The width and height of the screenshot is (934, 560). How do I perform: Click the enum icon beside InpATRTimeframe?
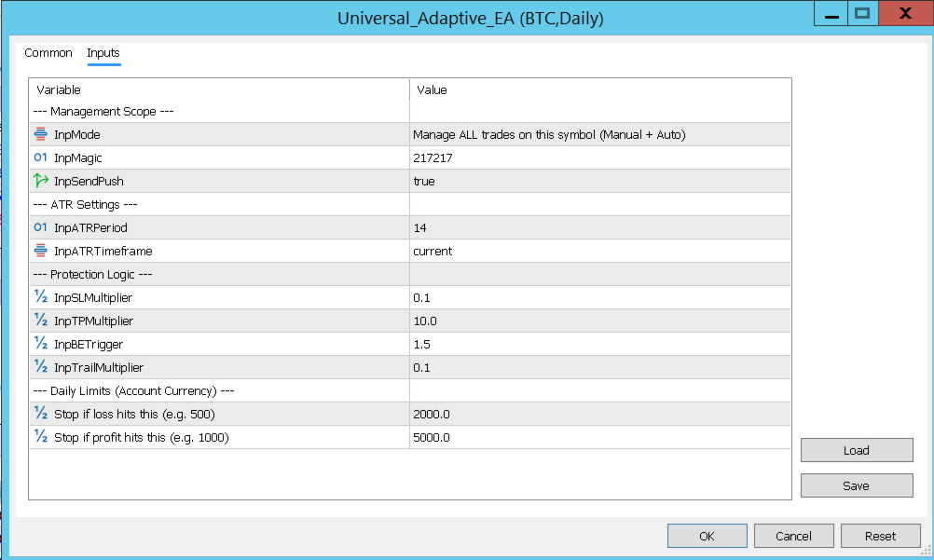pos(40,251)
